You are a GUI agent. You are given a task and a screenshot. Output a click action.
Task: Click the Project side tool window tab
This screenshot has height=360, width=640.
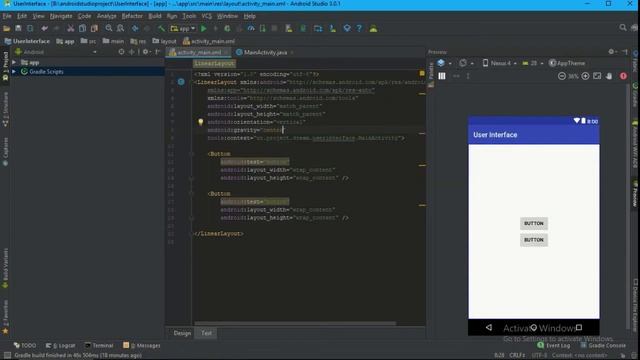[x=5, y=65]
